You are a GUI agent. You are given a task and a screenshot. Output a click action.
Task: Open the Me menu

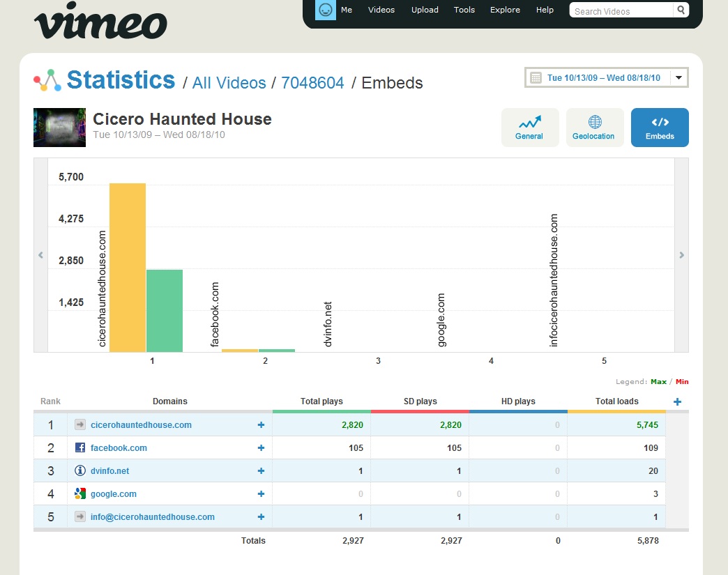pos(347,10)
